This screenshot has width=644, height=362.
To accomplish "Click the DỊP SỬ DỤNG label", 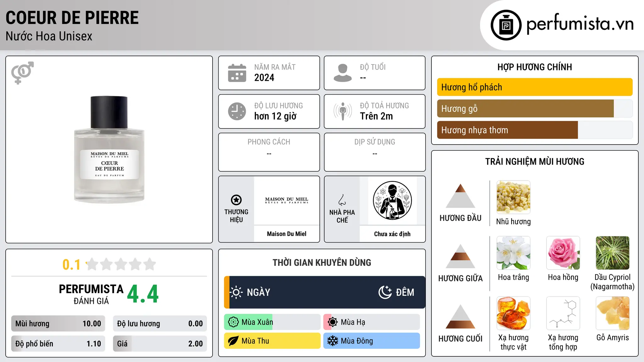I will tap(375, 142).
